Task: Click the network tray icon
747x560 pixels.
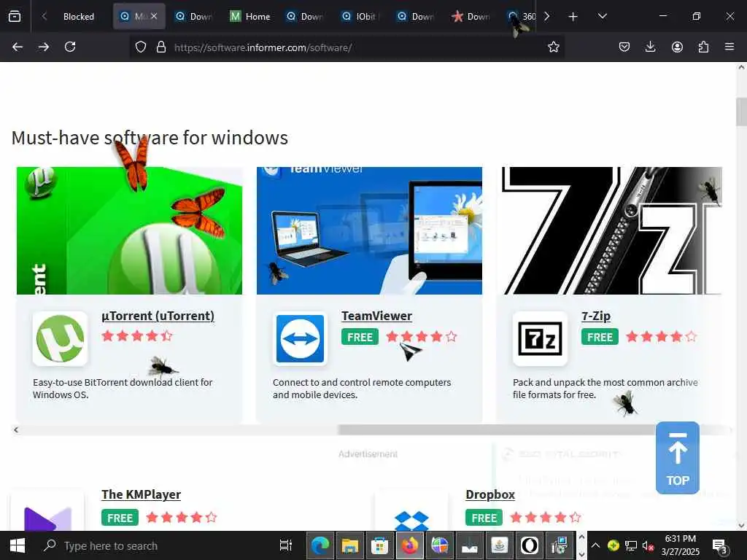Action: coord(631,545)
